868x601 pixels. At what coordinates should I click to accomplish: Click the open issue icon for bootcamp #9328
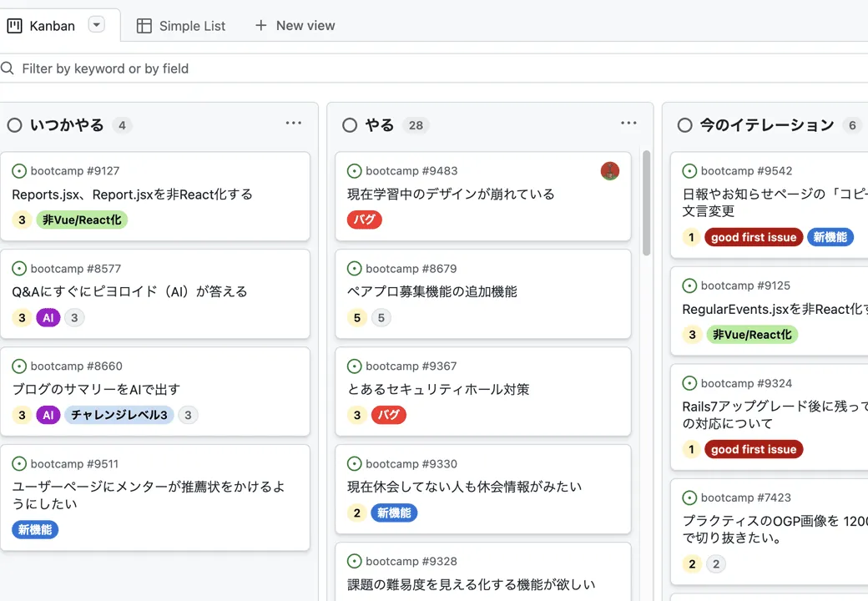pyautogui.click(x=354, y=561)
